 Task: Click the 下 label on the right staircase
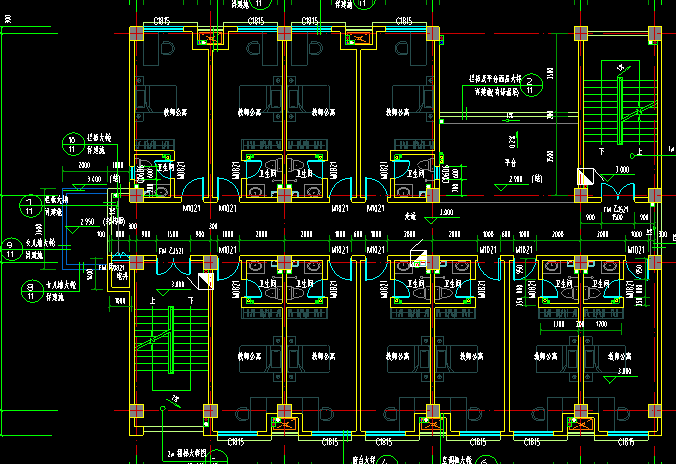601,151
